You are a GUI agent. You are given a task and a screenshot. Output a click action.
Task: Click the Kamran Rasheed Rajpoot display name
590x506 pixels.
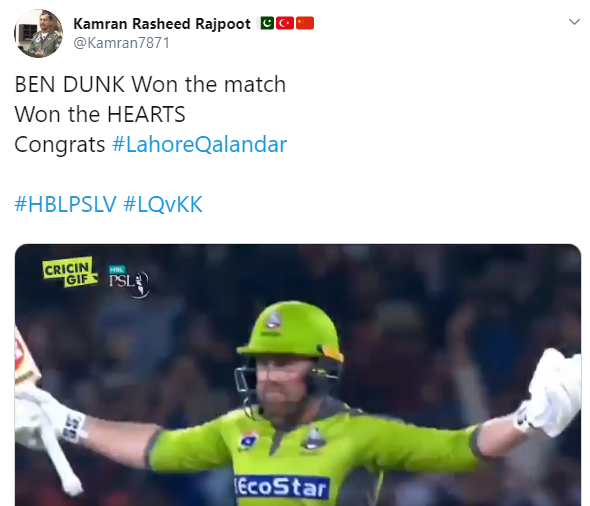point(162,24)
